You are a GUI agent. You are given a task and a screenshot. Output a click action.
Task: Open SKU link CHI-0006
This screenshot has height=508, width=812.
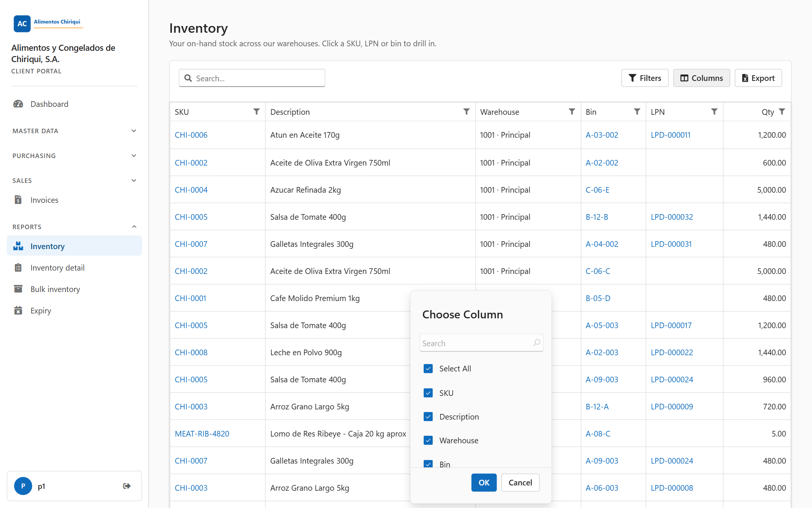[x=191, y=135]
